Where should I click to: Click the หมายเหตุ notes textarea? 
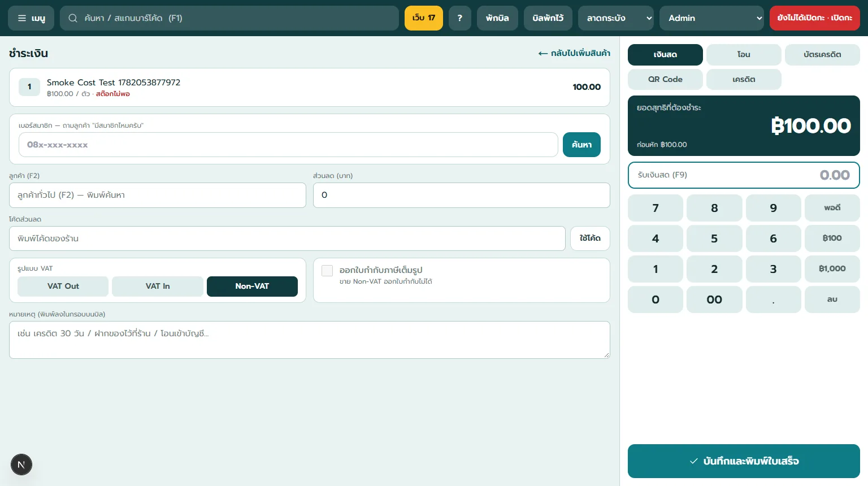310,340
